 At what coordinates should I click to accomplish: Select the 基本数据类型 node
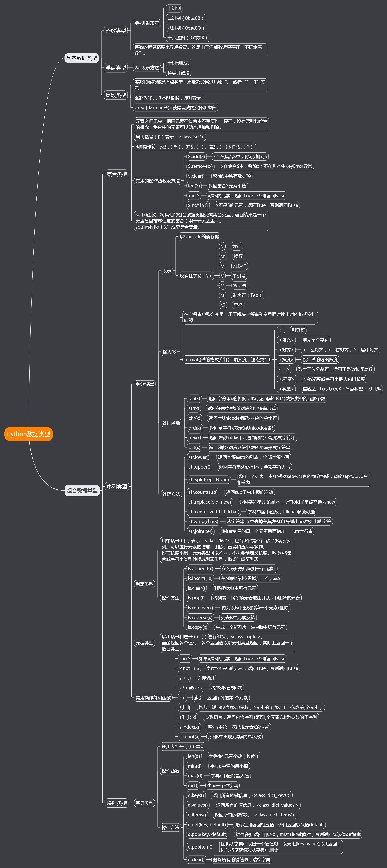(82, 58)
